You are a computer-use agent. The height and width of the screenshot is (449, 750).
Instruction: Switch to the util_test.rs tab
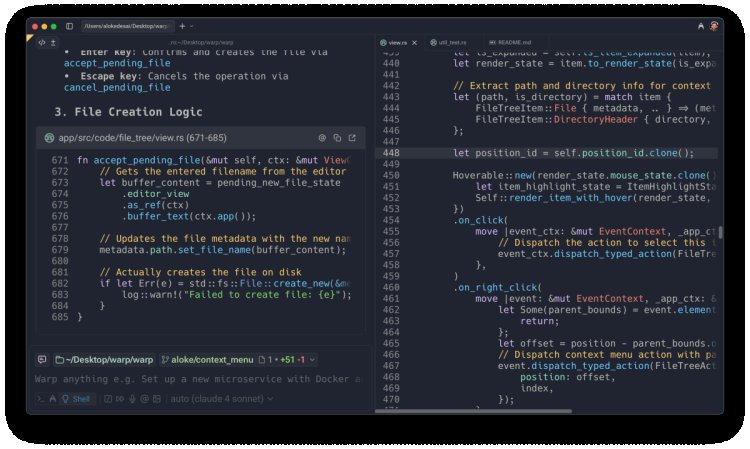(x=451, y=43)
